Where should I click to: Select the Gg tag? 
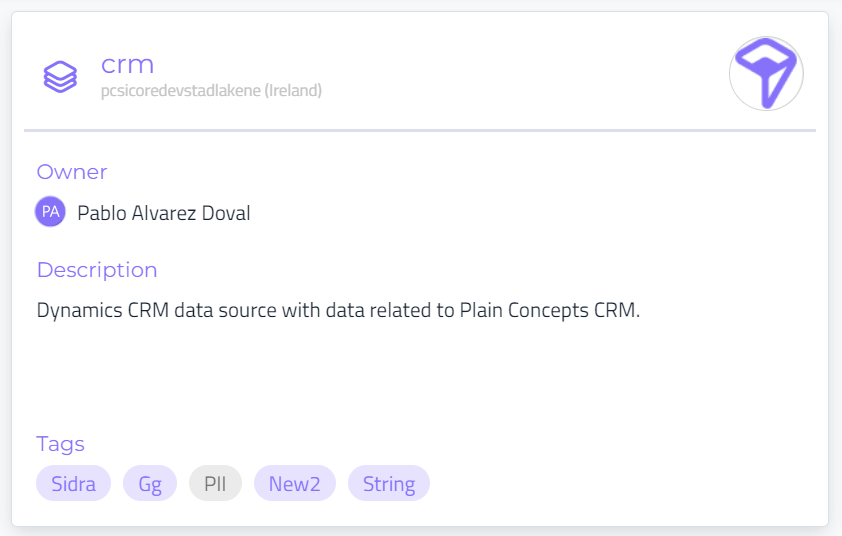pos(150,484)
